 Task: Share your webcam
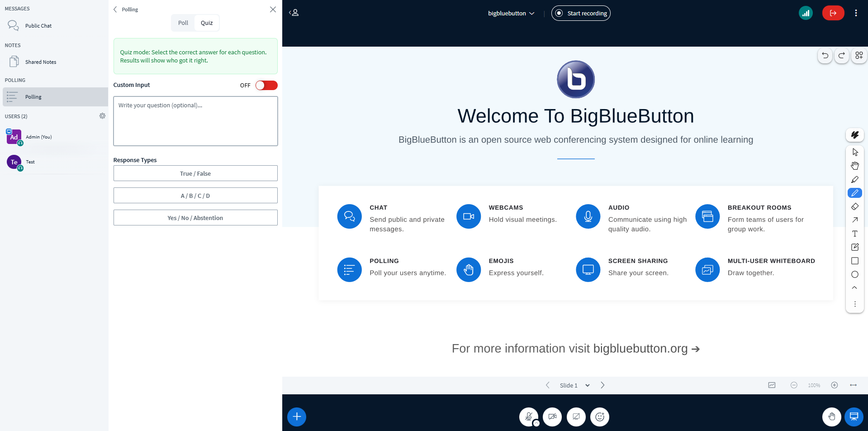pos(552,417)
